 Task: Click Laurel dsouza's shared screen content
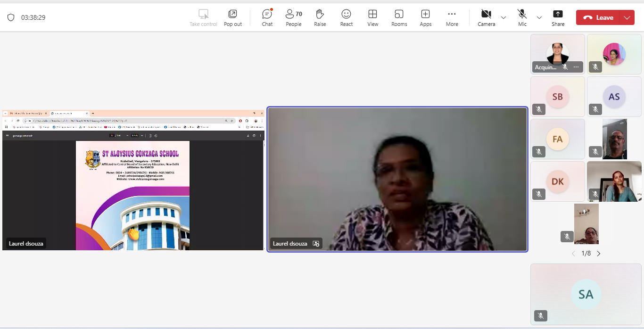(133, 180)
